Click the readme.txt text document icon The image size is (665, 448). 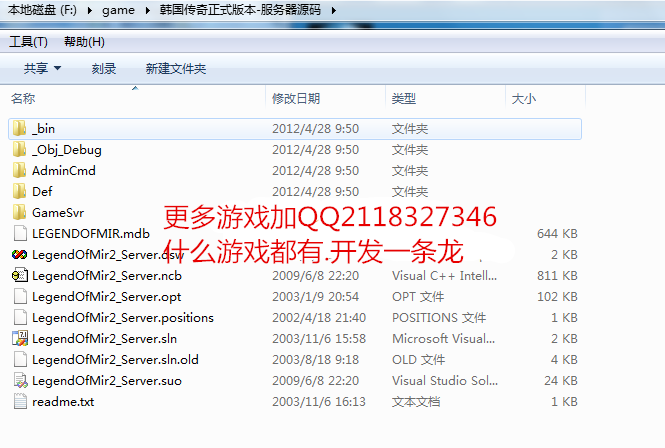[20, 401]
